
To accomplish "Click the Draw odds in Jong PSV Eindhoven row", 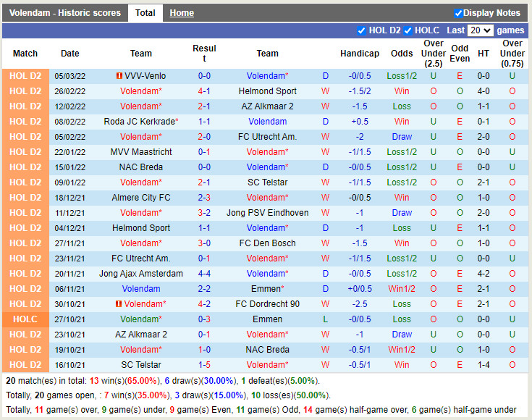I will point(402,213).
